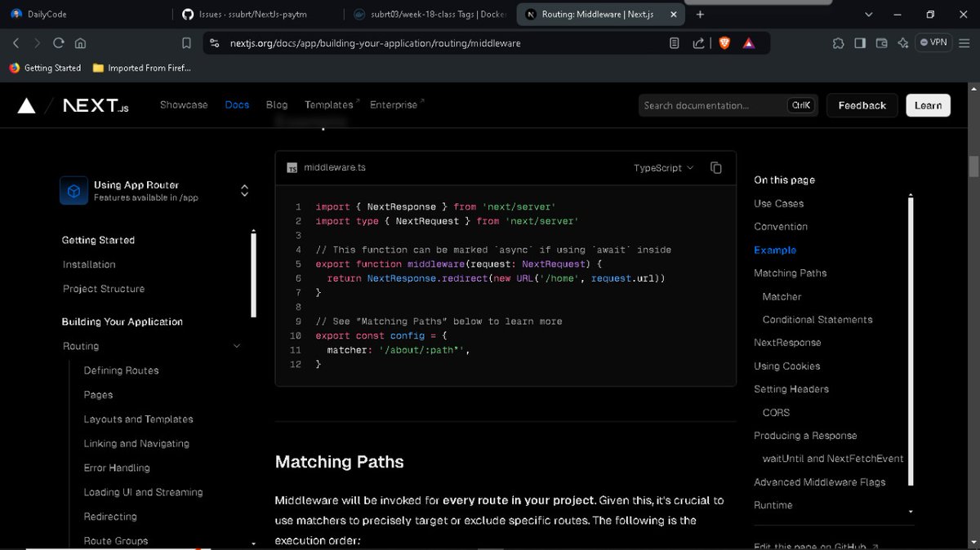Jump to CORS in page outline
The height and width of the screenshot is (550, 980).
776,413
